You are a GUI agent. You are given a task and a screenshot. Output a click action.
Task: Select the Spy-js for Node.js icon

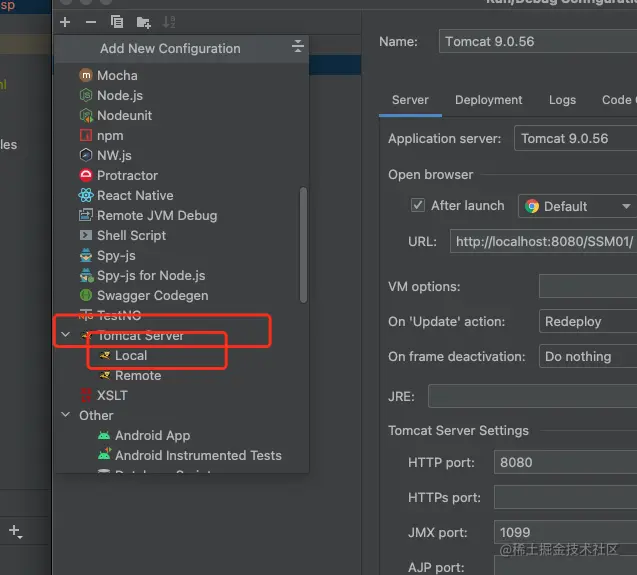pyautogui.click(x=86, y=275)
